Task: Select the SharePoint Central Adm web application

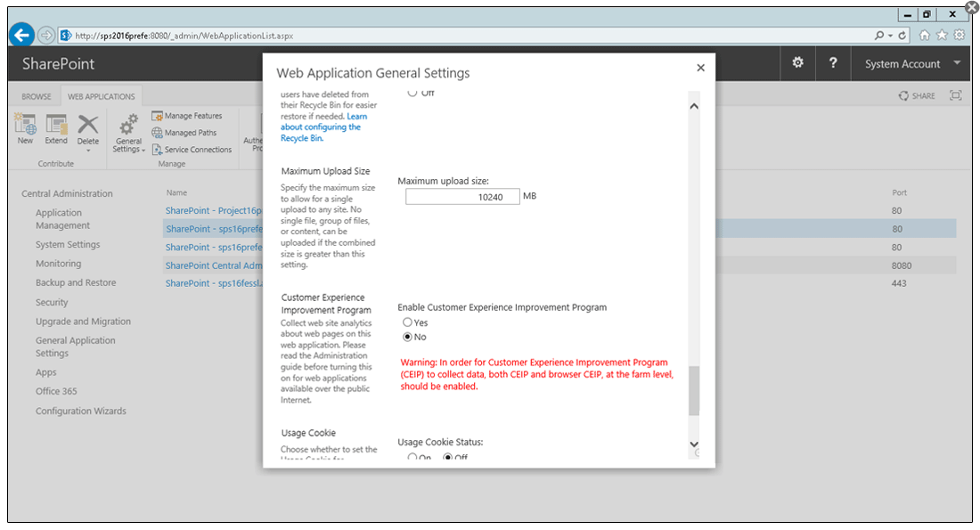Action: pos(214,265)
